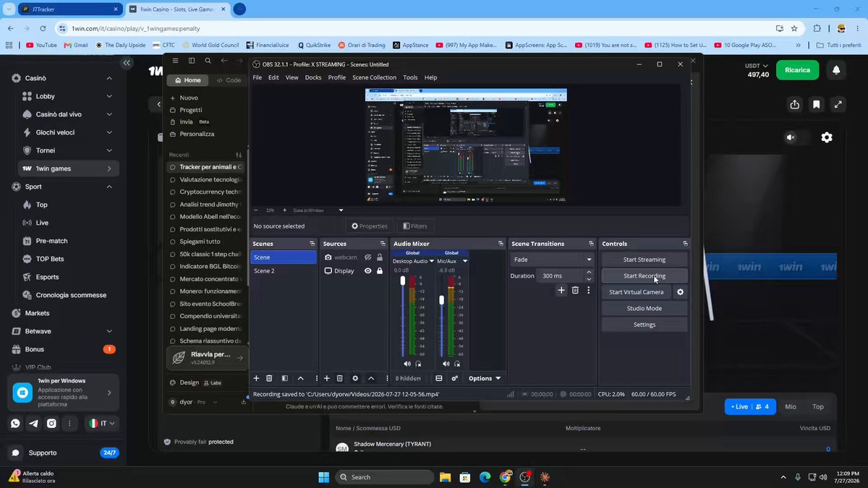Click Start Streaming
Image resolution: width=868 pixels, height=488 pixels.
[x=644, y=260]
